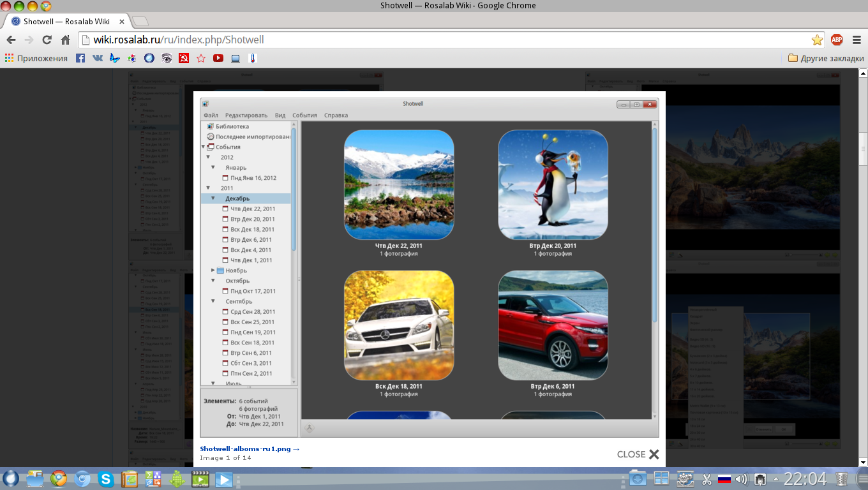Open the Другие закладки bookmarks folder

pyautogui.click(x=826, y=58)
